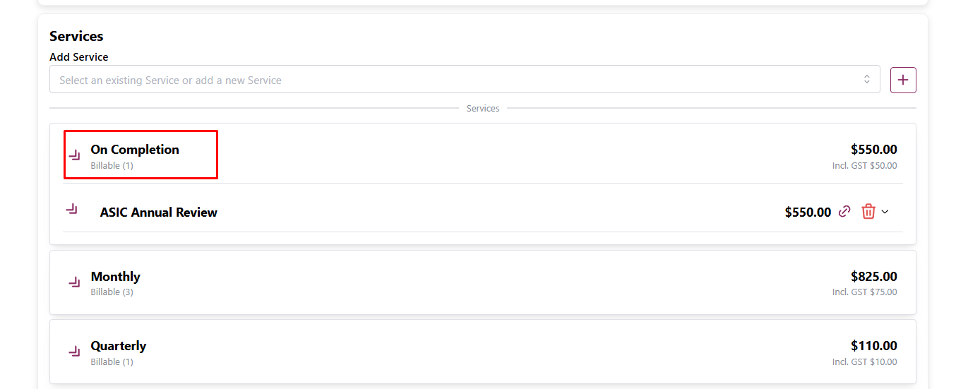Delete ASIC Annual Review with trash icon
The height and width of the screenshot is (389, 980).
[x=868, y=211]
